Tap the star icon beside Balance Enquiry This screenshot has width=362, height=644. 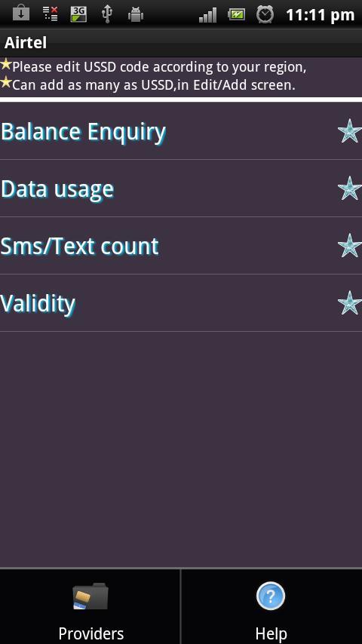coord(349,131)
